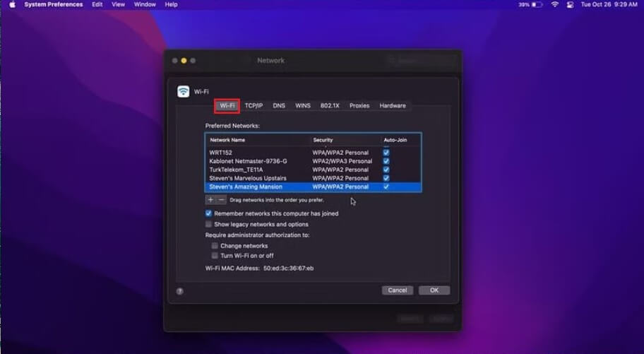Open the Apple menu

[x=12, y=4]
